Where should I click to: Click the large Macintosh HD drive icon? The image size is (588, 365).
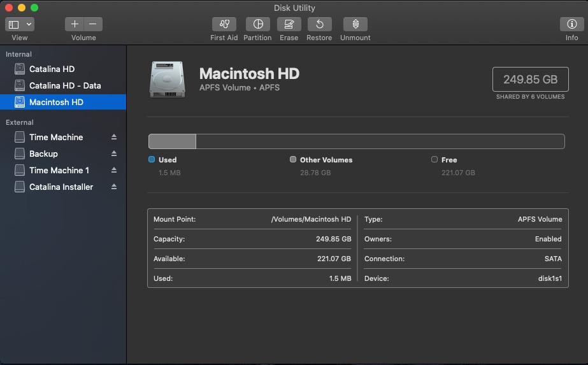pyautogui.click(x=168, y=80)
